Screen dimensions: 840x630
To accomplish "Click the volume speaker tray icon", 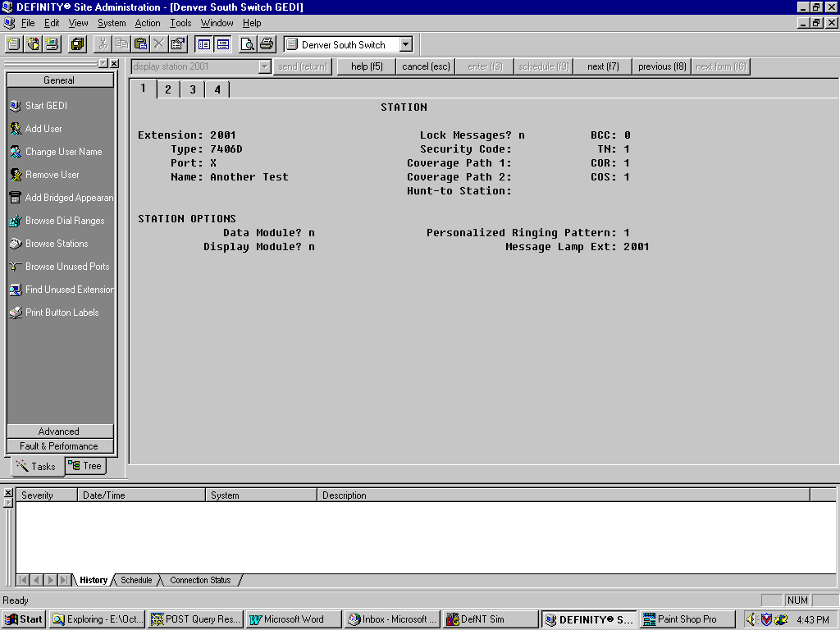I will [x=751, y=619].
